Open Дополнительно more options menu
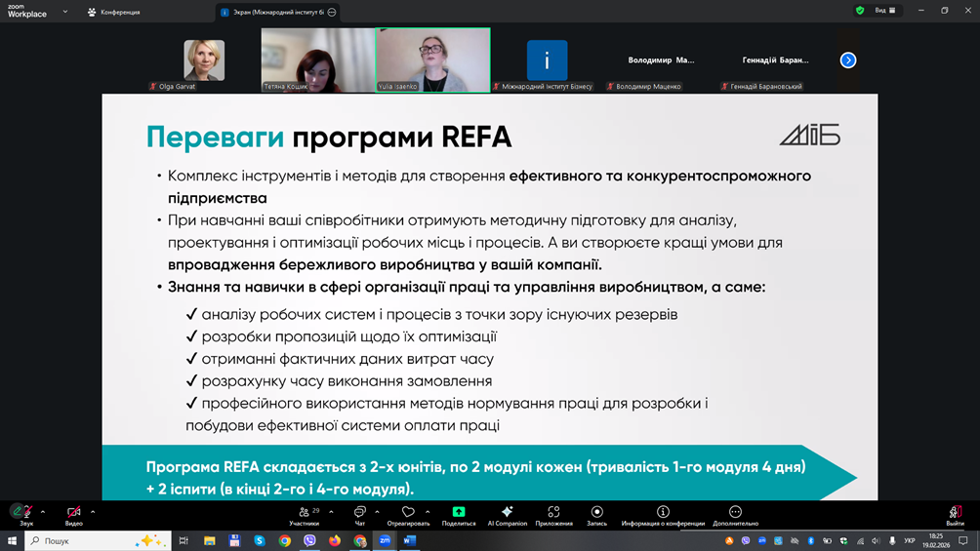 [735, 514]
